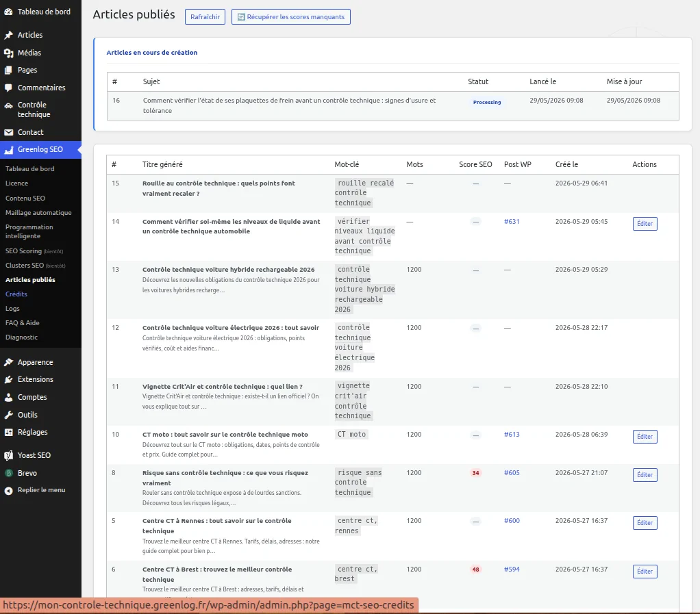Open the Contenu SEO submenu item

pyautogui.click(x=25, y=198)
